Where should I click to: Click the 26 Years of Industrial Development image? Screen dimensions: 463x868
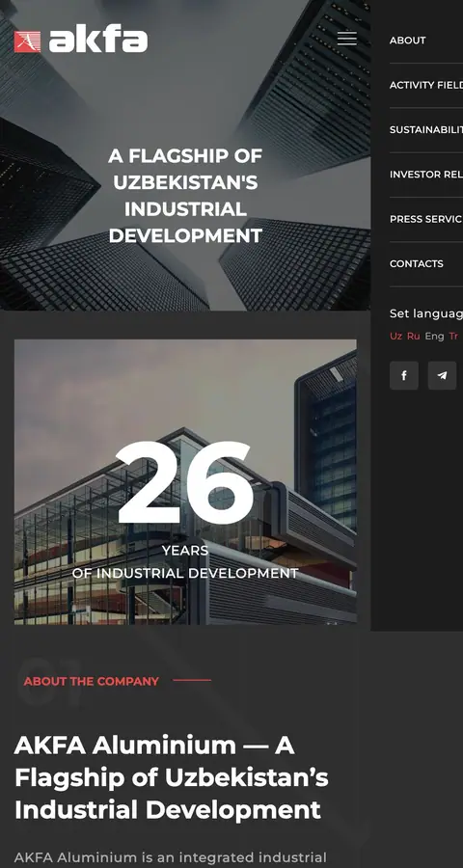click(x=185, y=481)
